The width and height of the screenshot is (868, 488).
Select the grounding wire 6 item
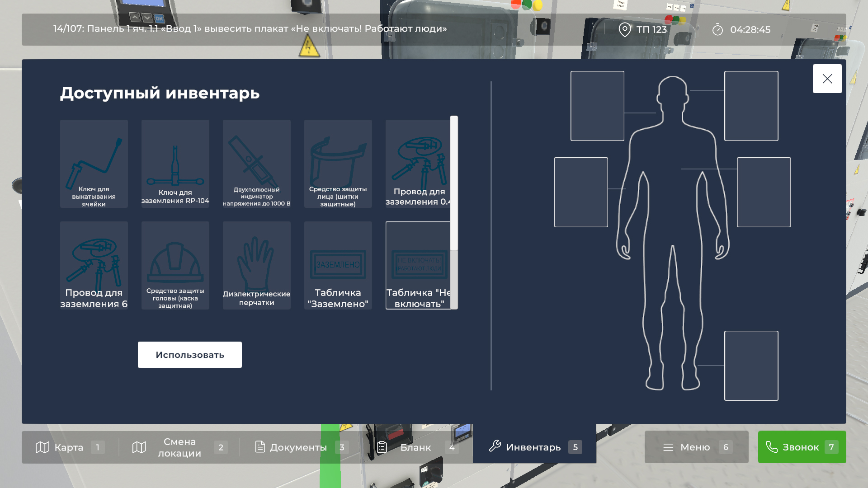94,265
